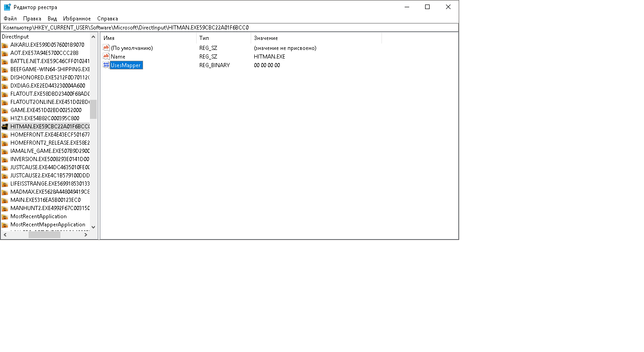Click the REG_BINARY type cell
The height and width of the screenshot is (352, 644).
click(215, 65)
